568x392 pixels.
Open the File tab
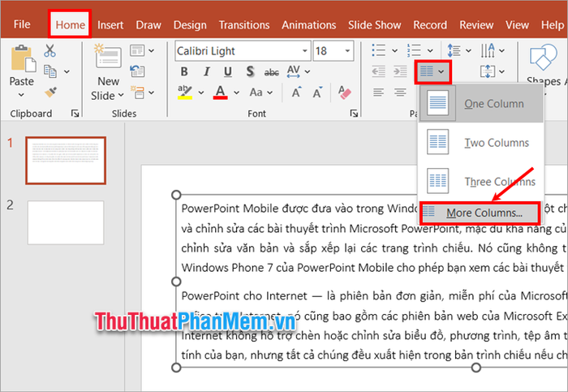22,24
